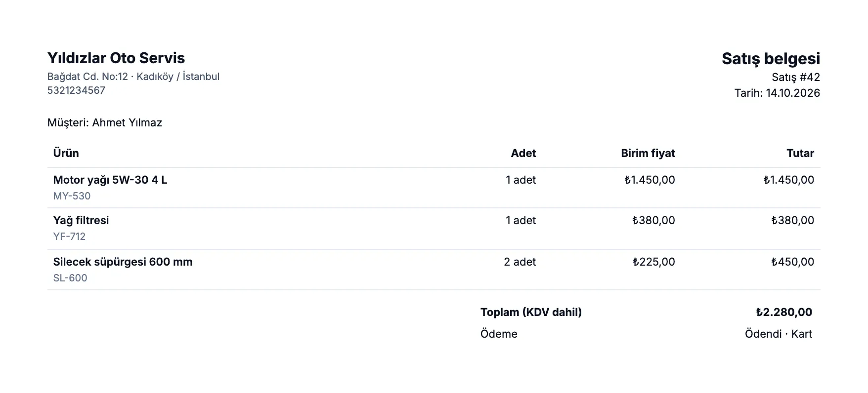
Task: Click the Ödendi · Kart payment status
Action: click(779, 334)
